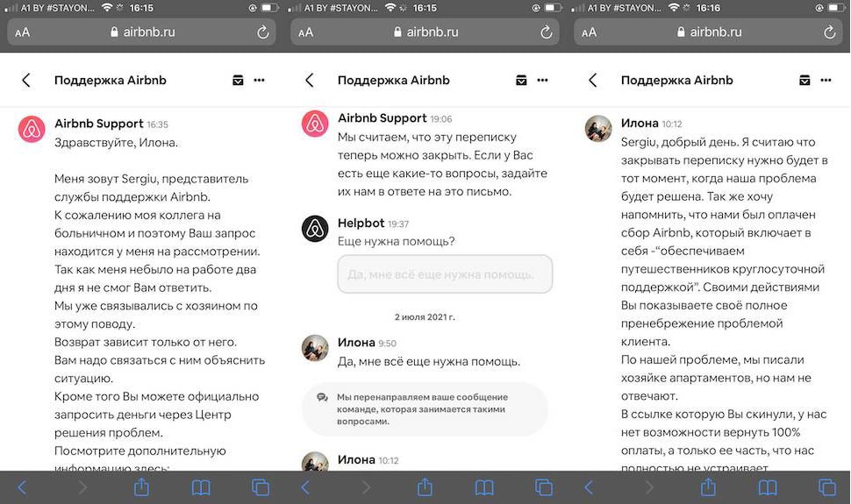
Task: Open archive icon in left chat header
Action: click(x=238, y=81)
